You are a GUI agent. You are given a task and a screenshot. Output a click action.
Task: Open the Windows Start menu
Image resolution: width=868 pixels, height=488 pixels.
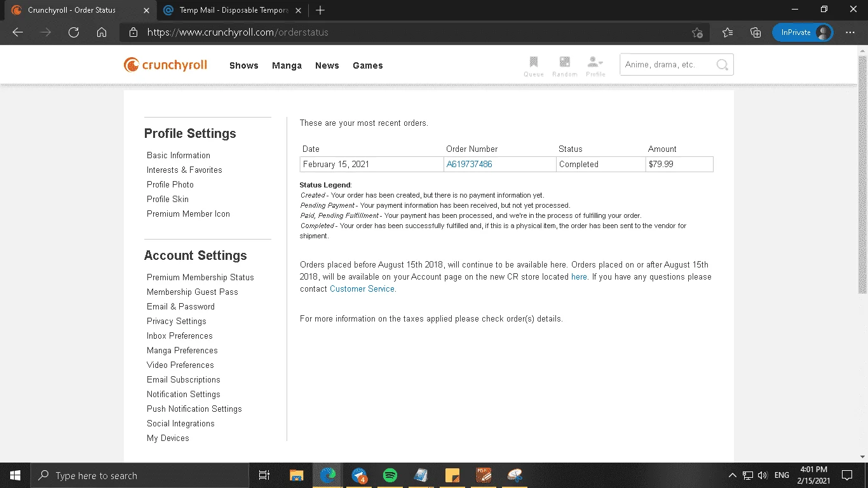15,475
